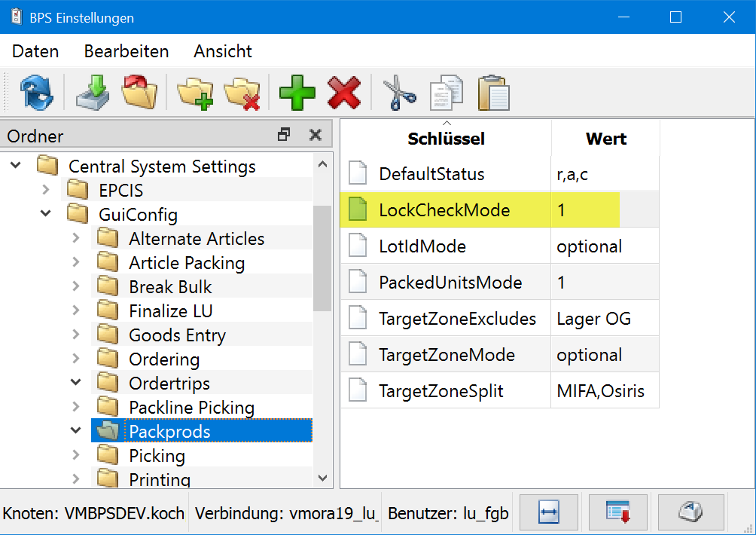The image size is (756, 535).
Task: Click the refresh/reload toolbar icon
Action: coord(35,93)
